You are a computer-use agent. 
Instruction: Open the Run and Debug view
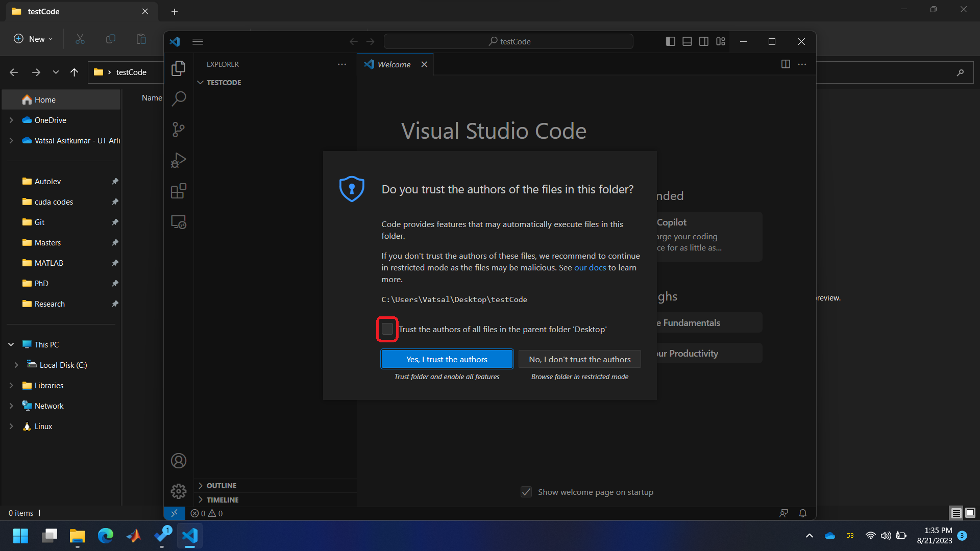179,160
